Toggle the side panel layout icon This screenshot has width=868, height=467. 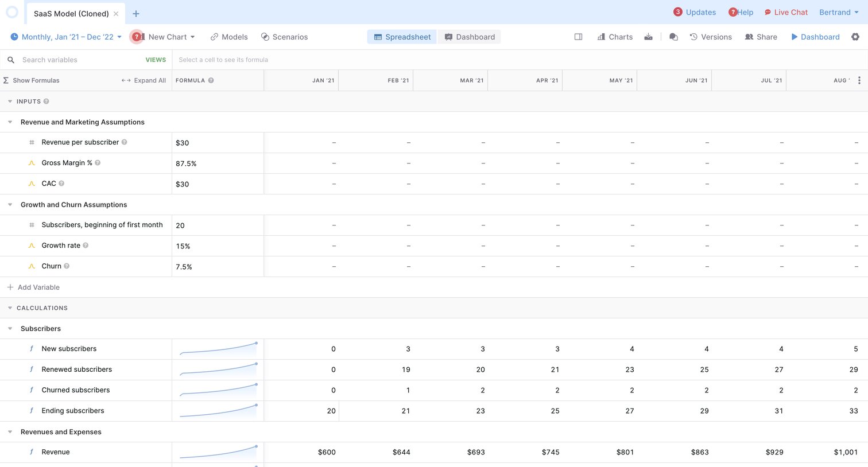tap(578, 37)
